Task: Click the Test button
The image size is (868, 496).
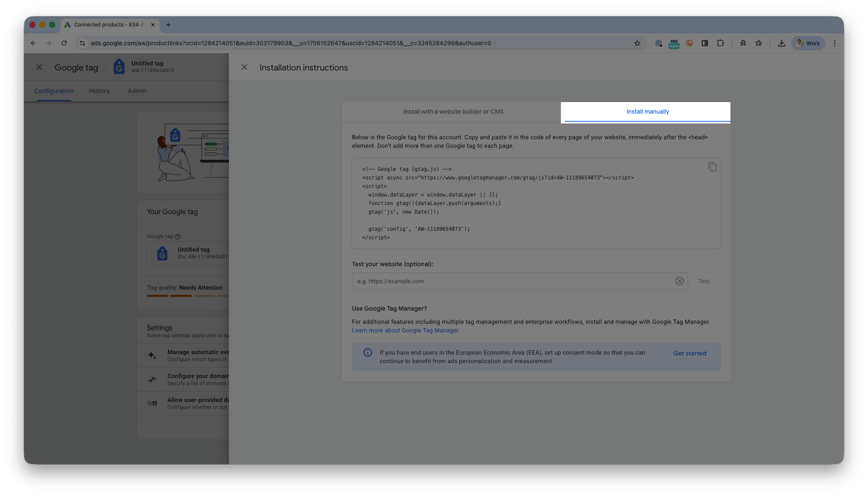Action: [x=704, y=281]
